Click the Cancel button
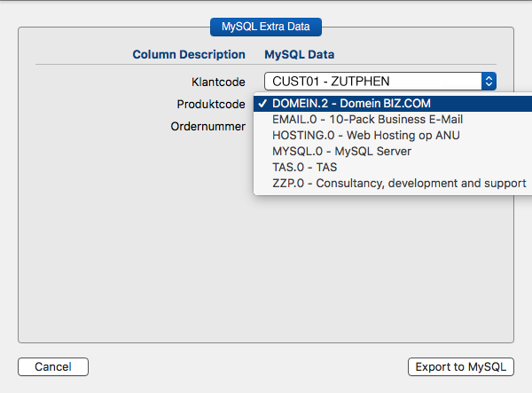 click(53, 367)
